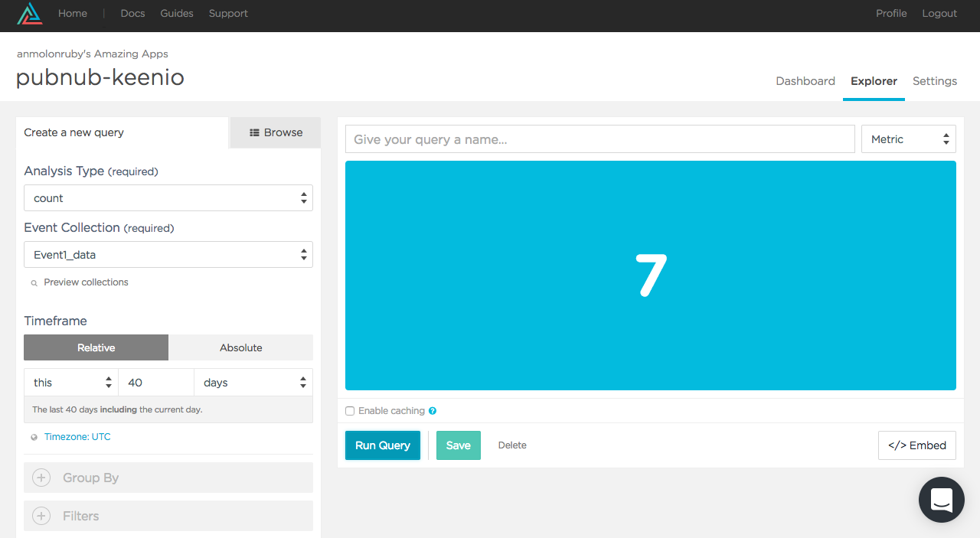
Task: Click the plus icon beside Group By
Action: click(41, 478)
